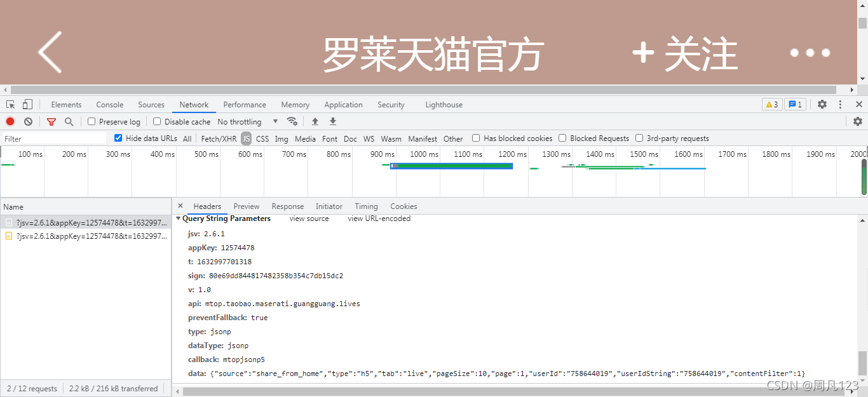Filter requests by Media
This screenshot has height=397, width=868.
[x=305, y=138]
